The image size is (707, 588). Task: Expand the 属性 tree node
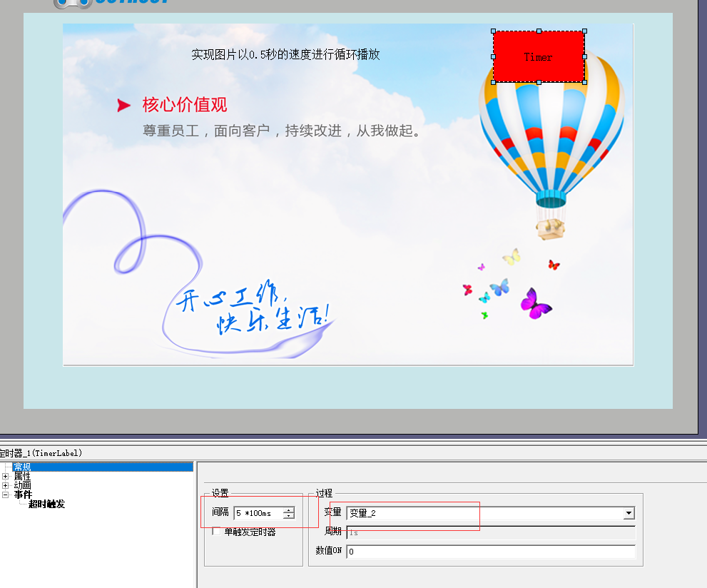(x=6, y=476)
